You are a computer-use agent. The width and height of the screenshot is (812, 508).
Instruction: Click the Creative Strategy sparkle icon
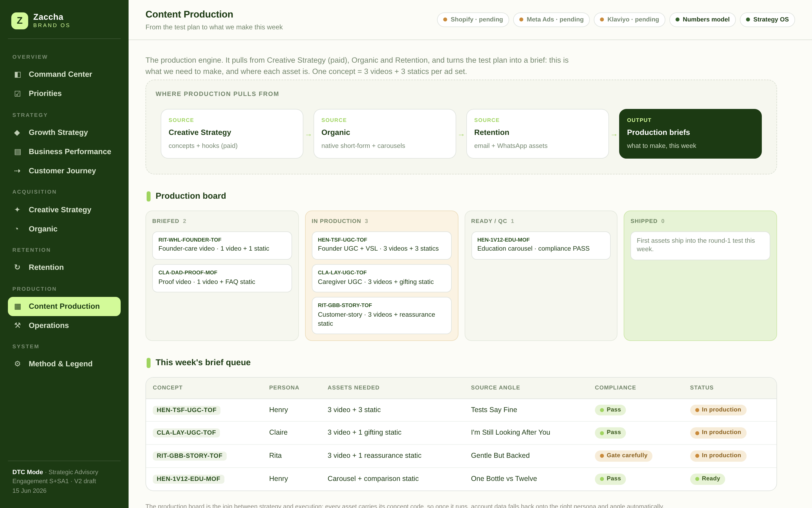click(17, 210)
